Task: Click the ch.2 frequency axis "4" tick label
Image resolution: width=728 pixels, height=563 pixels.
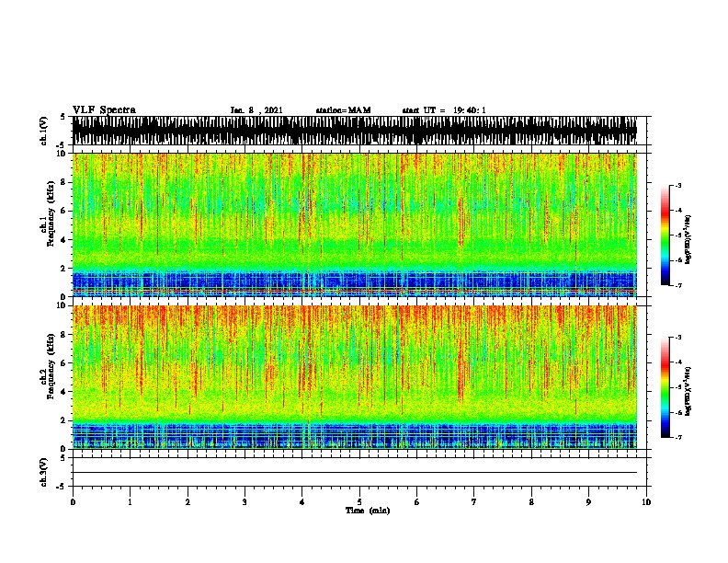Action: (64, 392)
